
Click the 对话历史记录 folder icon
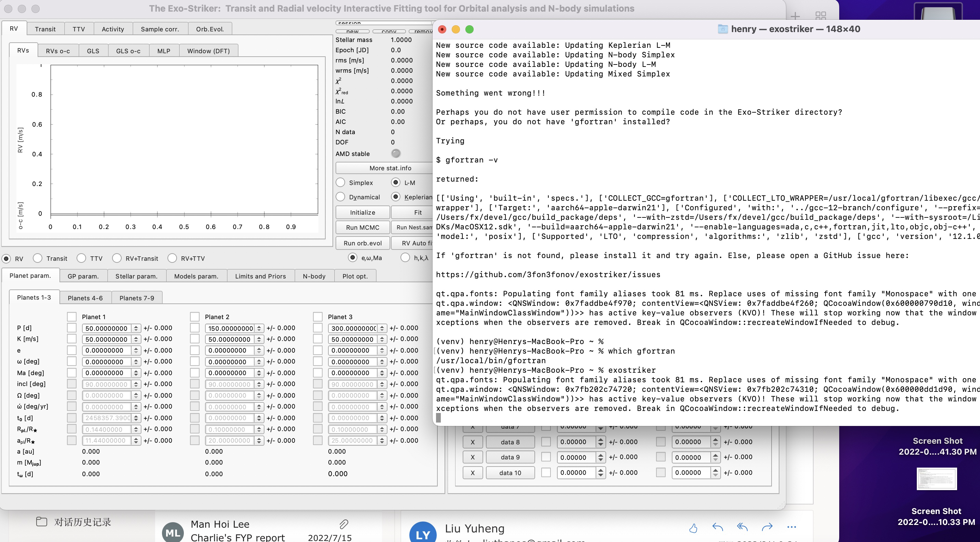[42, 522]
